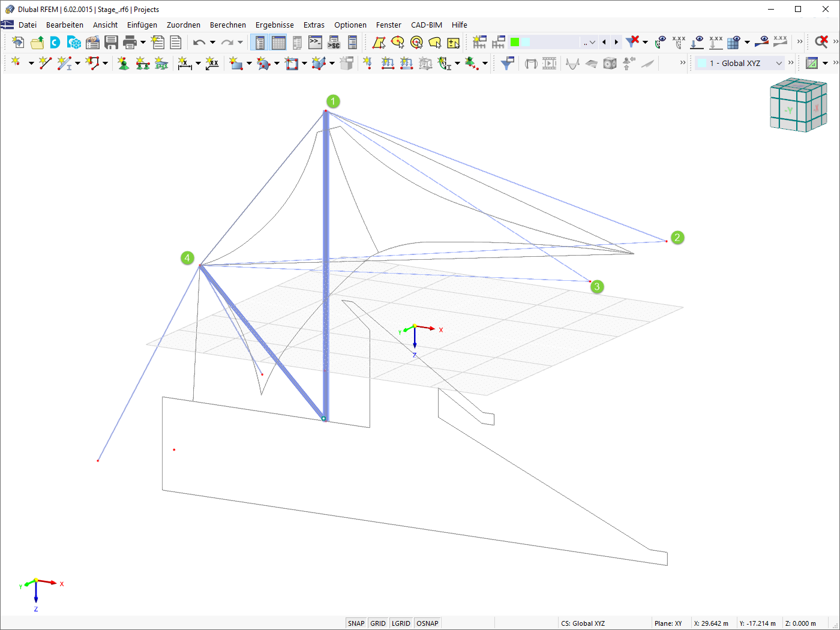Expand the new node options dropdown arrow
Image resolution: width=840 pixels, height=630 pixels.
31,63
